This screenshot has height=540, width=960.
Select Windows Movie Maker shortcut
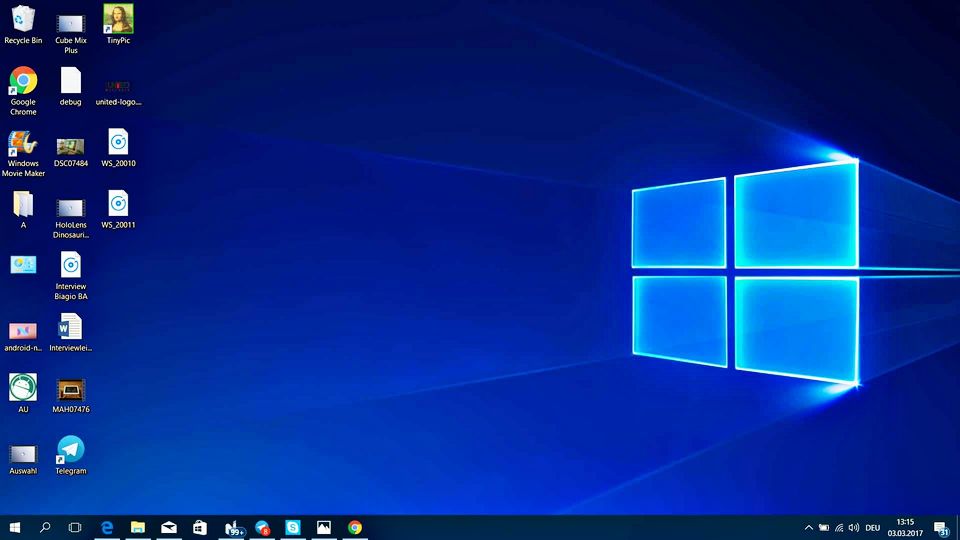tap(23, 145)
